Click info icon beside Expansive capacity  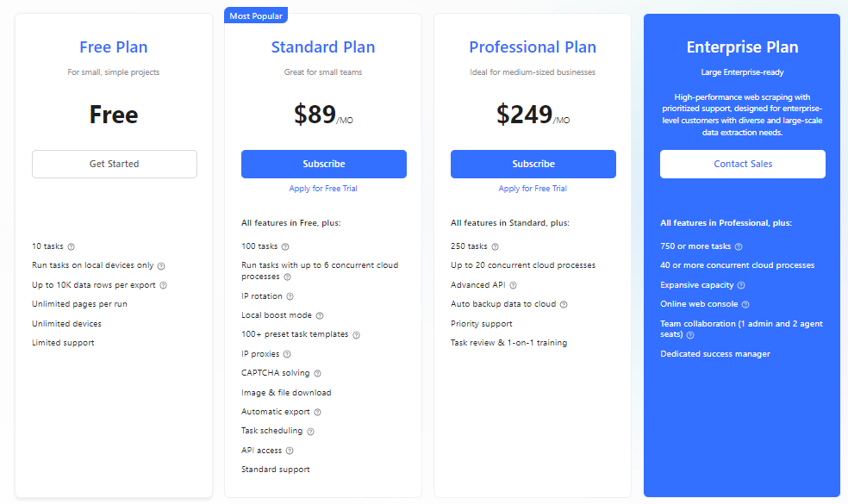[741, 285]
